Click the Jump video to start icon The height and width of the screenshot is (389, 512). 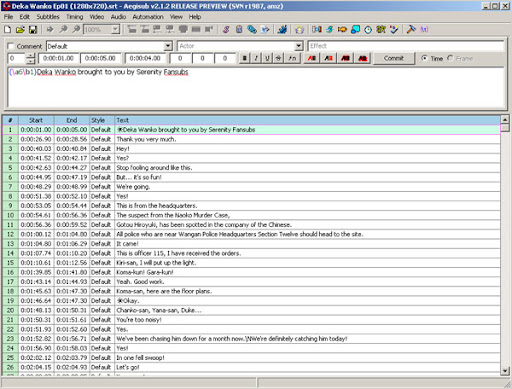click(132, 30)
